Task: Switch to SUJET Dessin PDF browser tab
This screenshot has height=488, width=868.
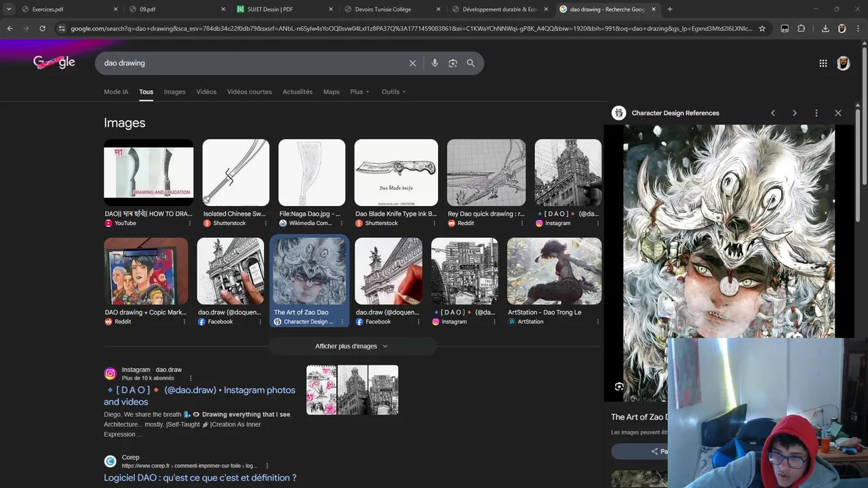Action: [x=285, y=9]
